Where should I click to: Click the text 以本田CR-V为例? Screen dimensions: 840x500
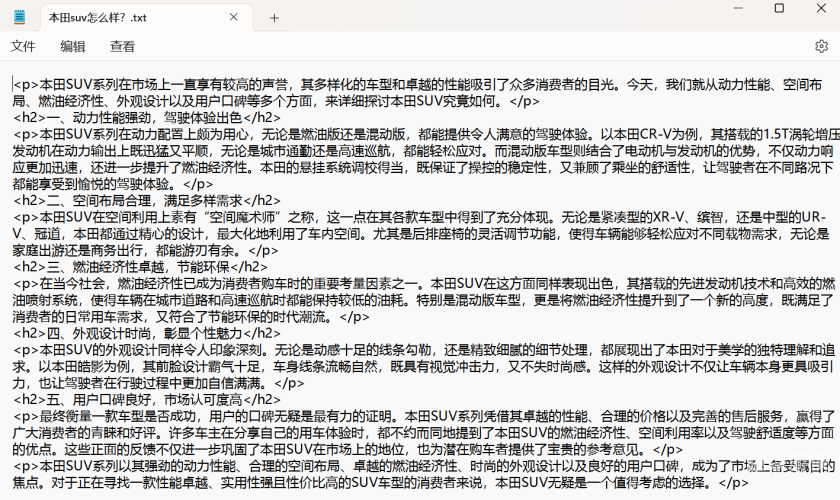[649, 134]
